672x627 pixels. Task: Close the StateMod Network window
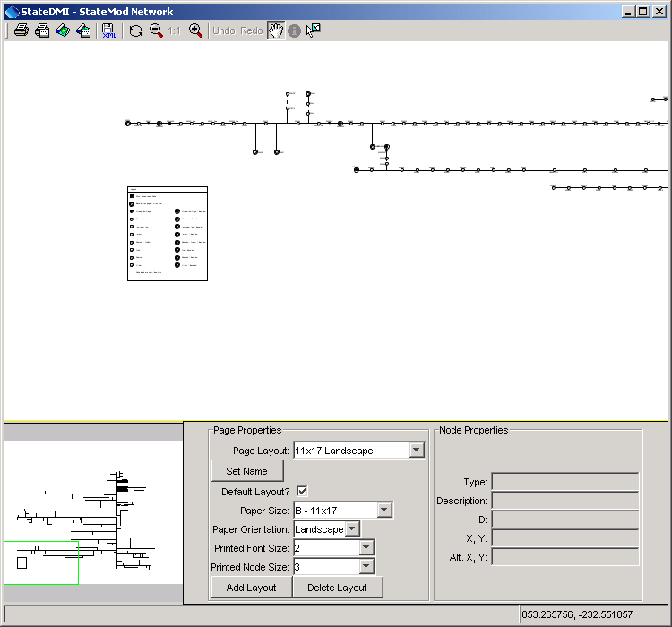point(659,12)
